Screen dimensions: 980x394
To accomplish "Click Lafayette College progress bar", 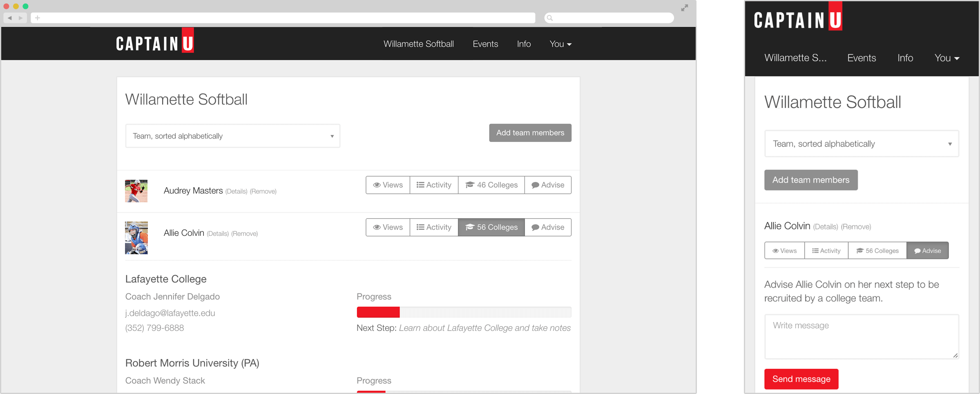I will coord(464,312).
